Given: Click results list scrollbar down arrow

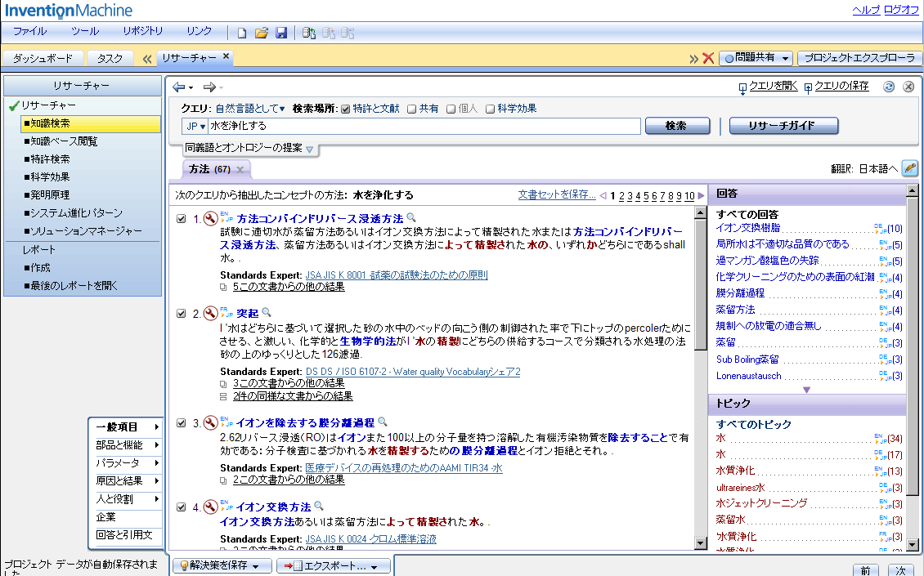Looking at the screenshot, I should [700, 543].
